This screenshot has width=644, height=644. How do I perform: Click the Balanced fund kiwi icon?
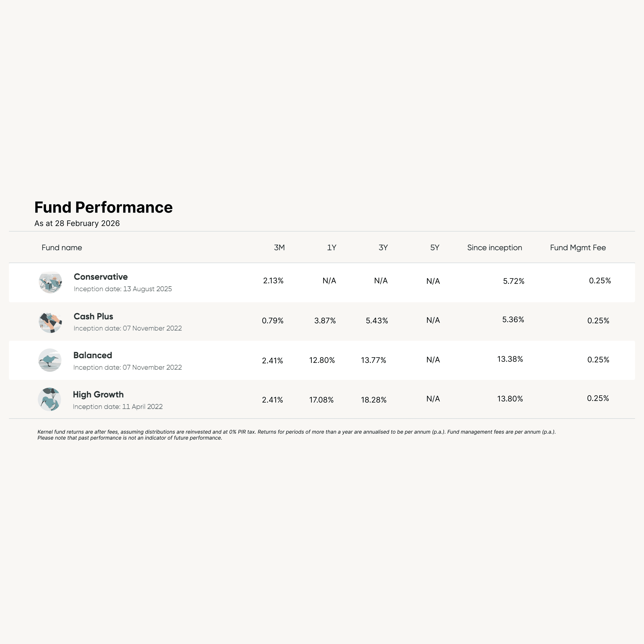click(x=50, y=360)
